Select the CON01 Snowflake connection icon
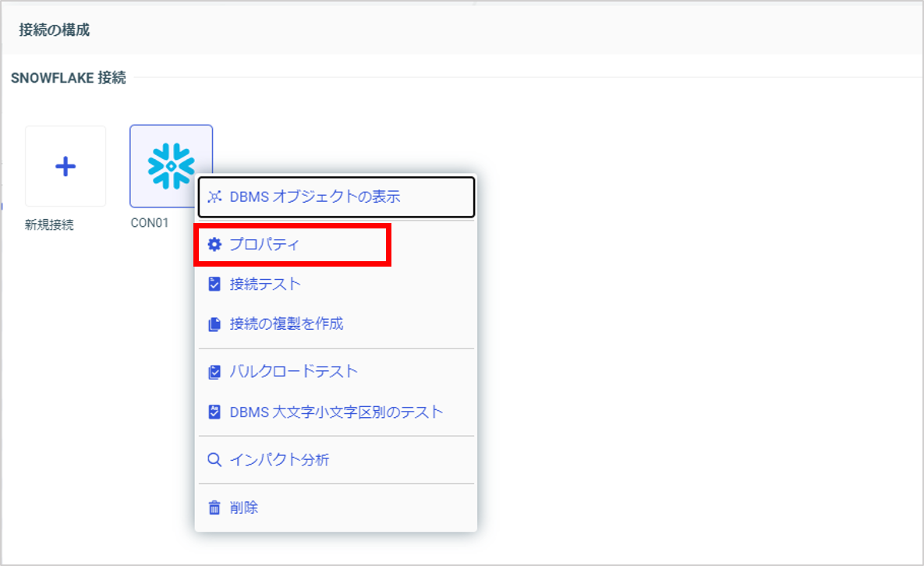Image resolution: width=924 pixels, height=566 pixels. tap(171, 165)
